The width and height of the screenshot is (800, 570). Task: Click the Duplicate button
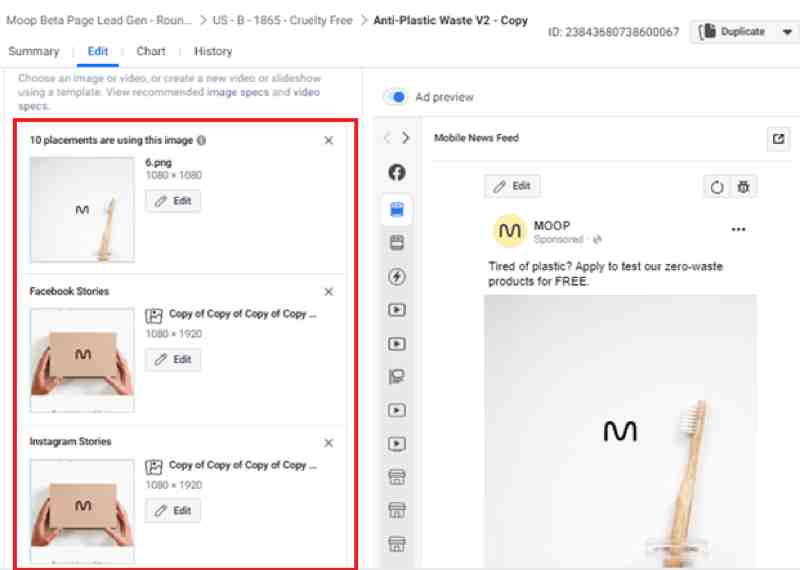click(732, 32)
